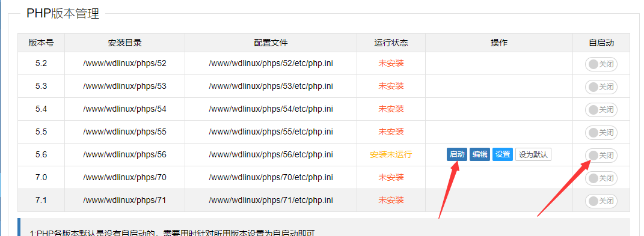This screenshot has height=236, width=644.
Task: Click install path /www/wdlinux/phps/52
Action: pos(125,64)
